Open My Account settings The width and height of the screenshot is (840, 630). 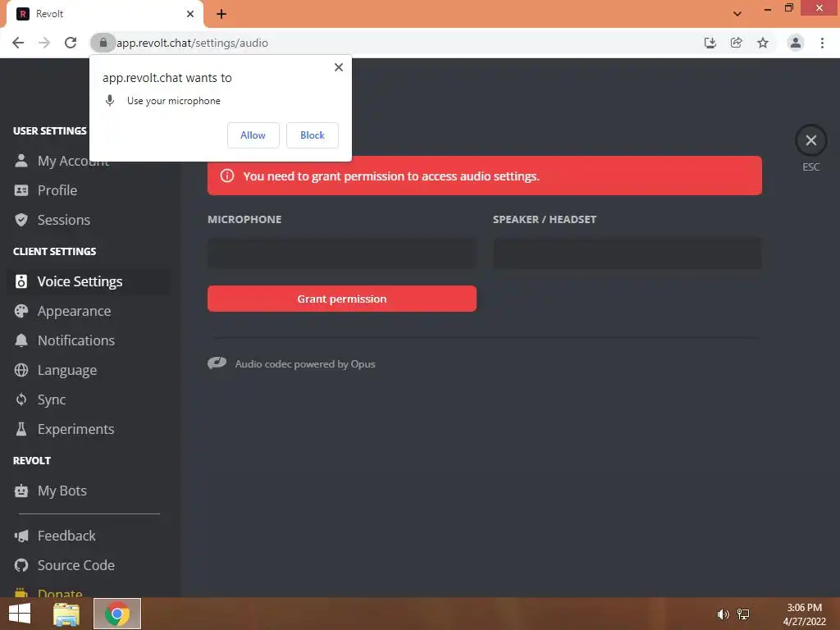click(89, 161)
